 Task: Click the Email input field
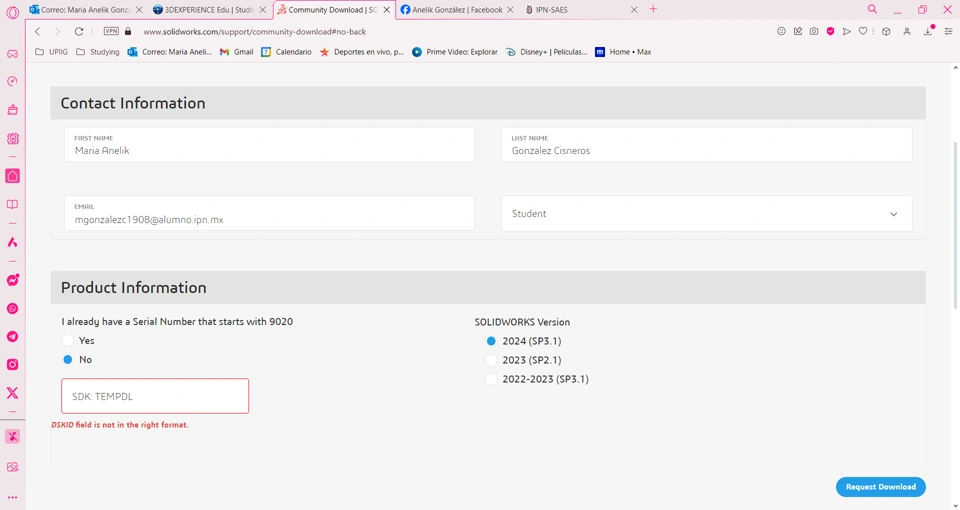(269, 213)
